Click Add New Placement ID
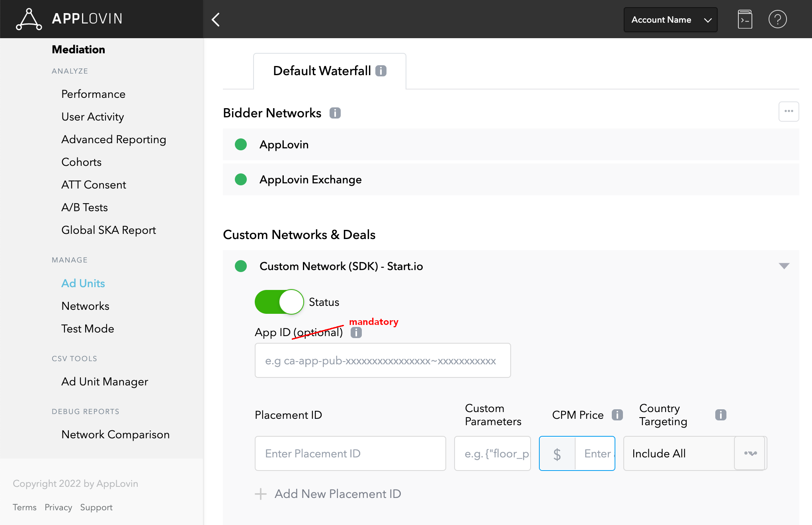 [x=338, y=494]
